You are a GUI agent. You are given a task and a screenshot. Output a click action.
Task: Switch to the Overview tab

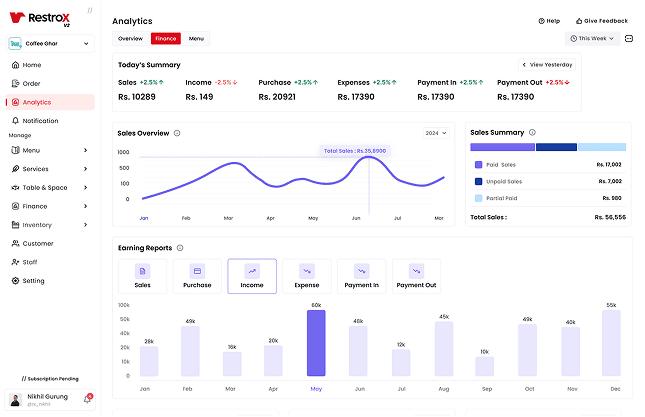click(130, 38)
